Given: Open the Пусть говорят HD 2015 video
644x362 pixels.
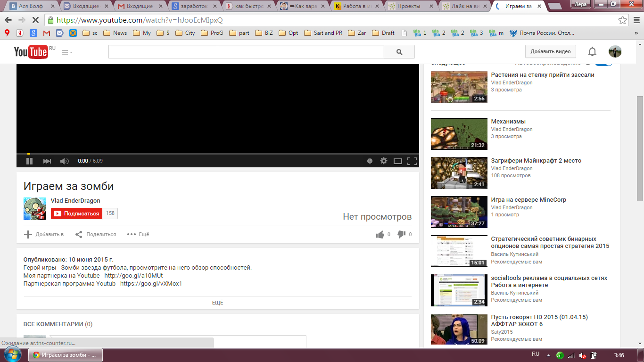Looking at the screenshot, I should click(539, 321).
